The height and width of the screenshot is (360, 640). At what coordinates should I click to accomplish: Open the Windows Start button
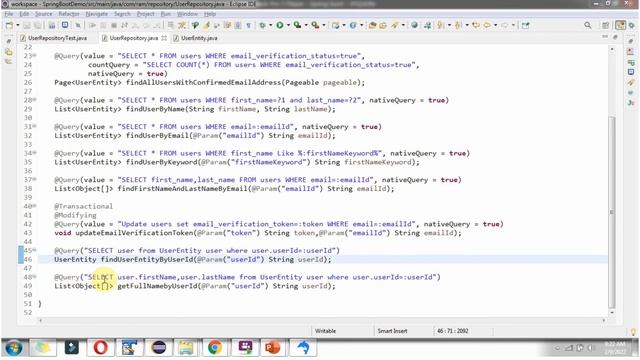(x=13, y=348)
